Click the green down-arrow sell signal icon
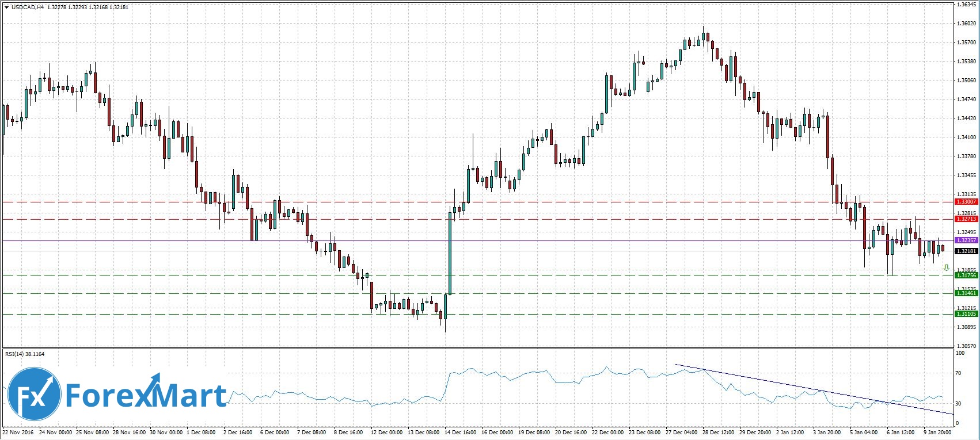 coord(946,267)
